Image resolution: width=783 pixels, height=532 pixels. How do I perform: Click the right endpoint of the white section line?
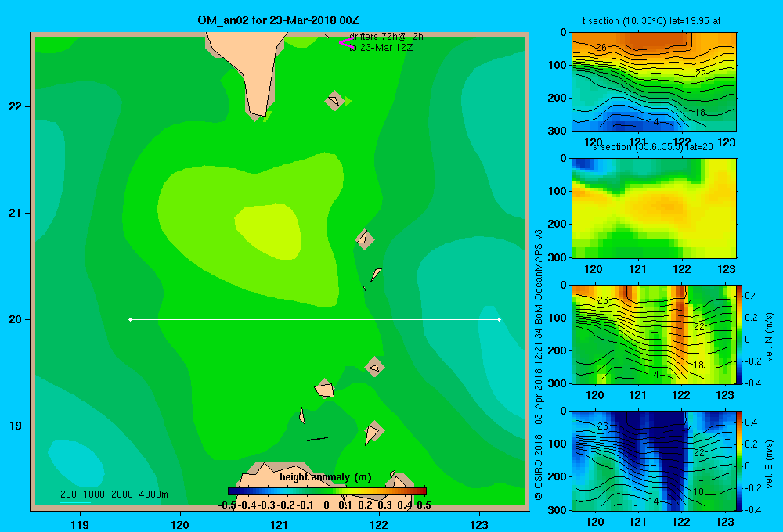(500, 319)
